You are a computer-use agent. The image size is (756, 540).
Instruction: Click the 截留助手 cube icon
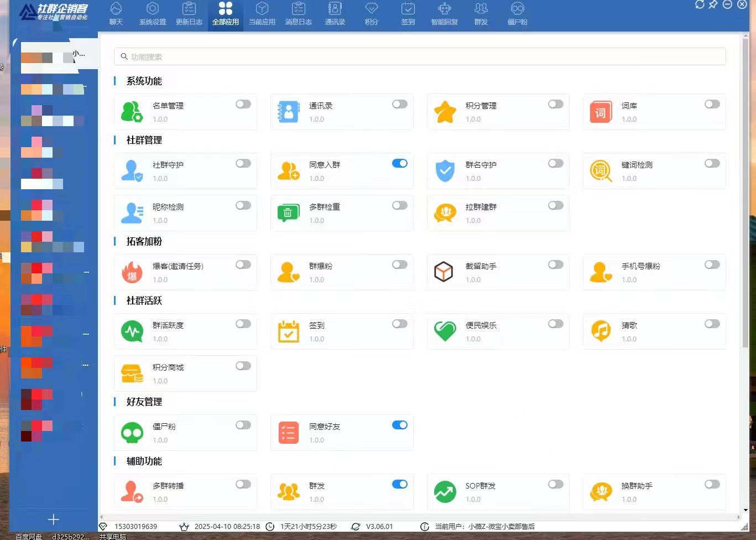tap(444, 272)
